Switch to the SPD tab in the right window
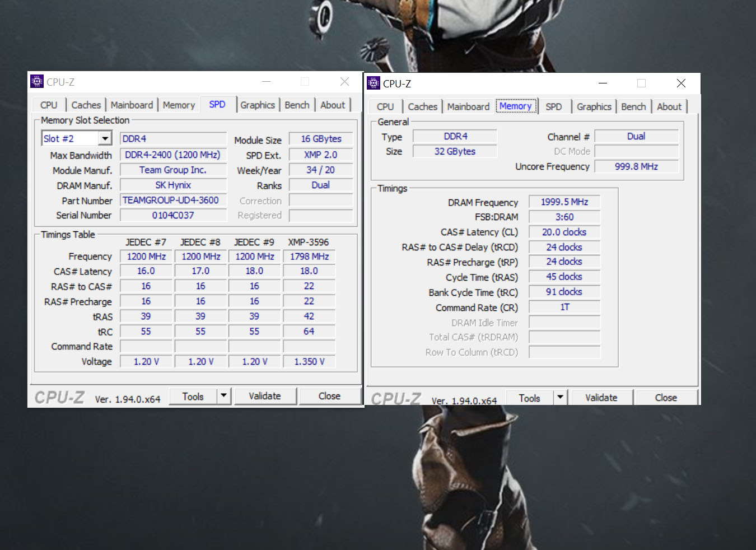The image size is (756, 550). pyautogui.click(x=554, y=106)
